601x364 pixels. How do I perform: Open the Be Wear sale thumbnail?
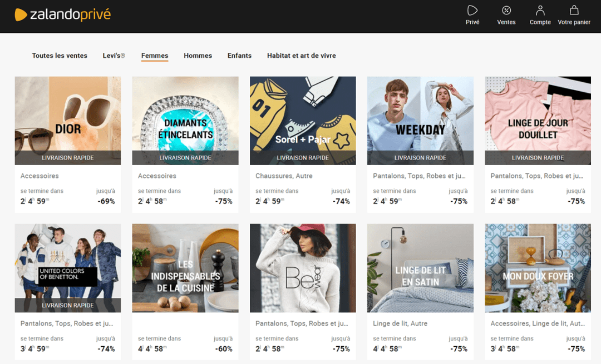click(303, 268)
